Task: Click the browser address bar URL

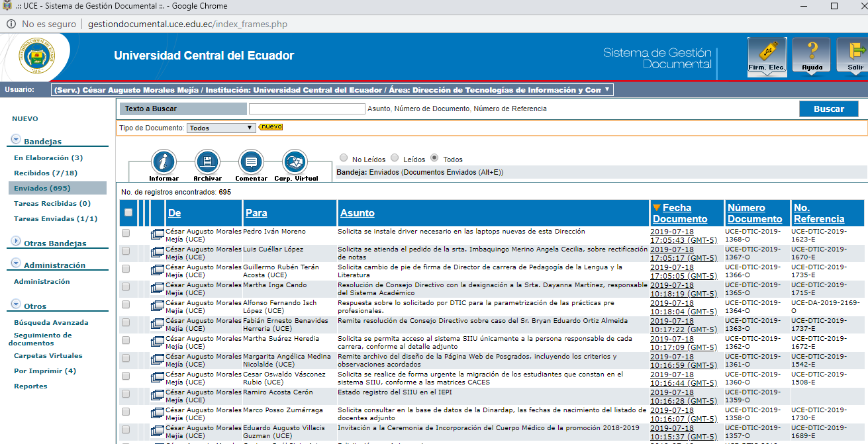Action: pos(187,24)
